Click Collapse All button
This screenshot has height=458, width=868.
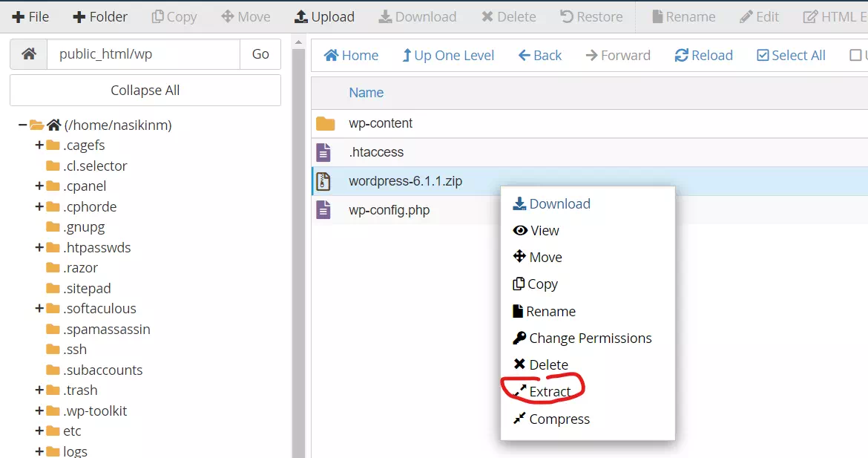[x=145, y=91]
